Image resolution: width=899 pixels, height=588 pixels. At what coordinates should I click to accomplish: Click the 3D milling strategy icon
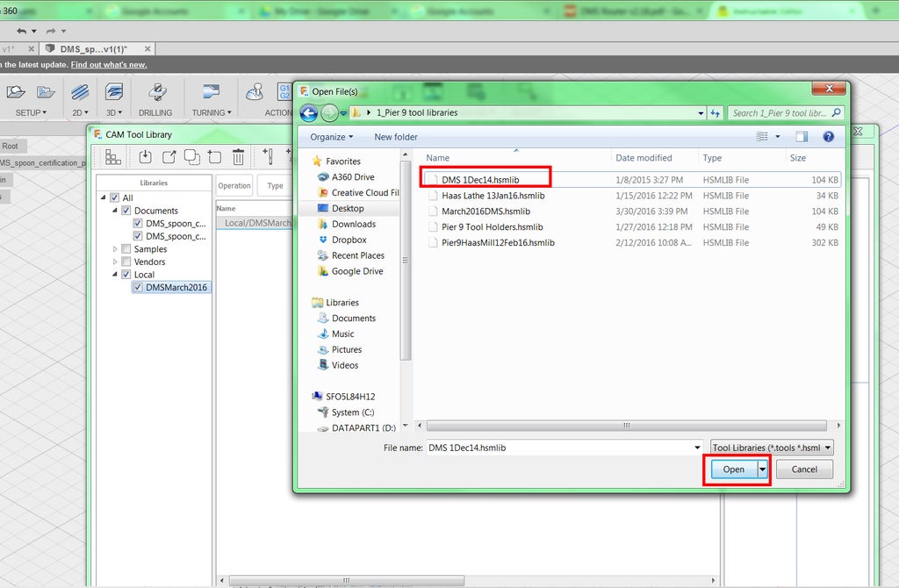[x=114, y=91]
